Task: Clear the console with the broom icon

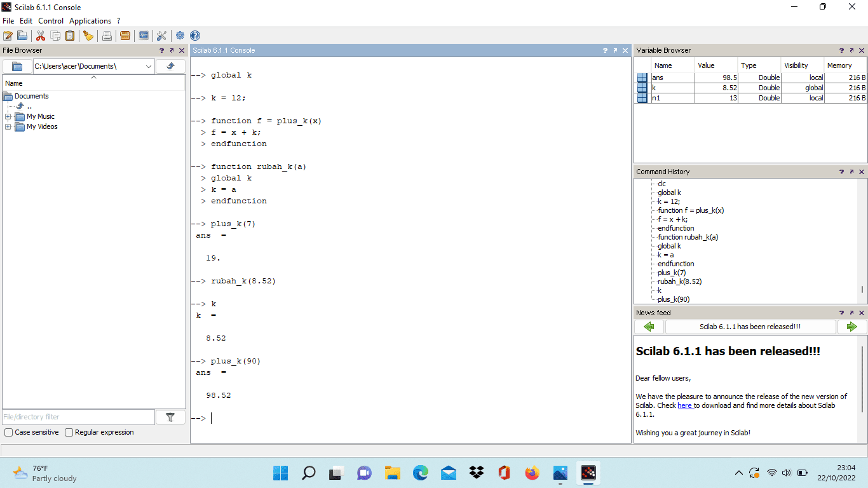Action: (88, 36)
